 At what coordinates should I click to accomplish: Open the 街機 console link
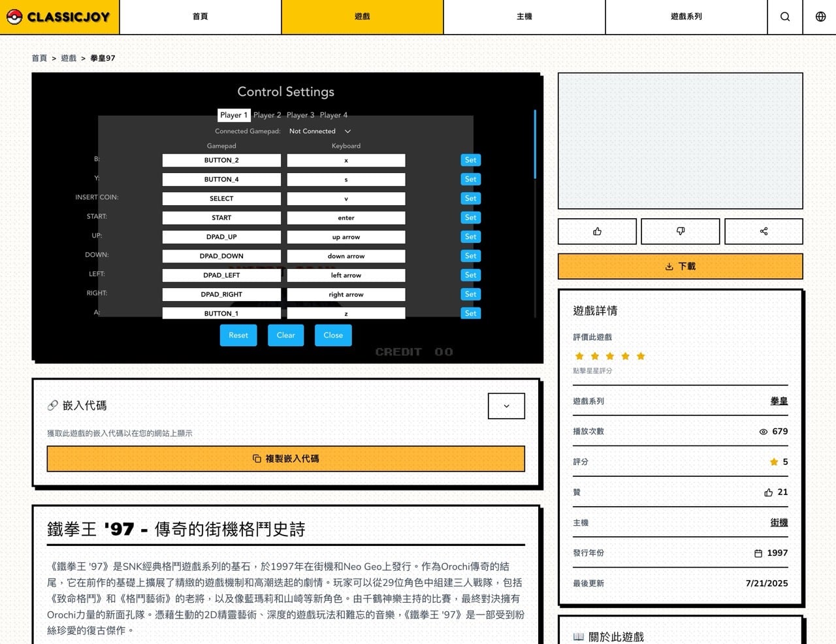click(779, 523)
